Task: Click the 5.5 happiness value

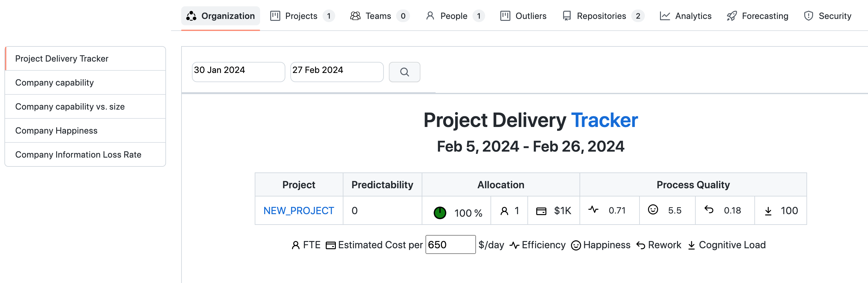Action: click(x=675, y=210)
